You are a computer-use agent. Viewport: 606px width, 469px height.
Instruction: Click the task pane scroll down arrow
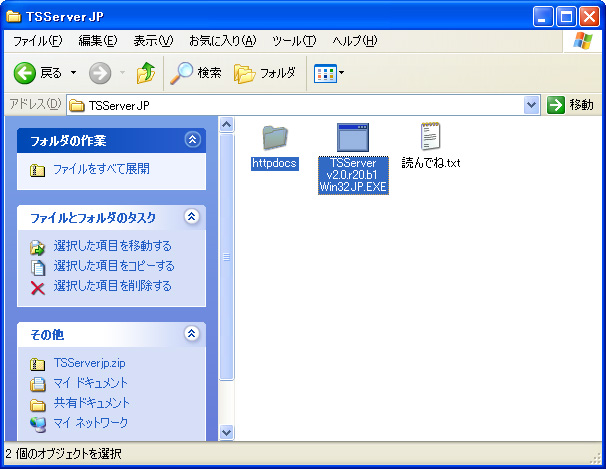tap(226, 432)
